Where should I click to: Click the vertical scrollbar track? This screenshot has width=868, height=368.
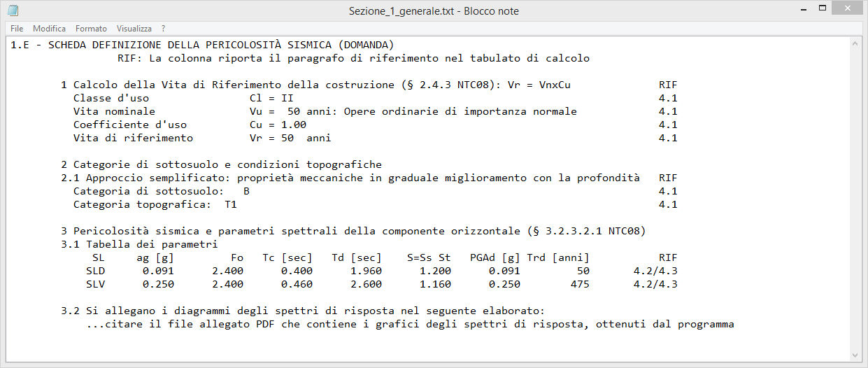855,199
